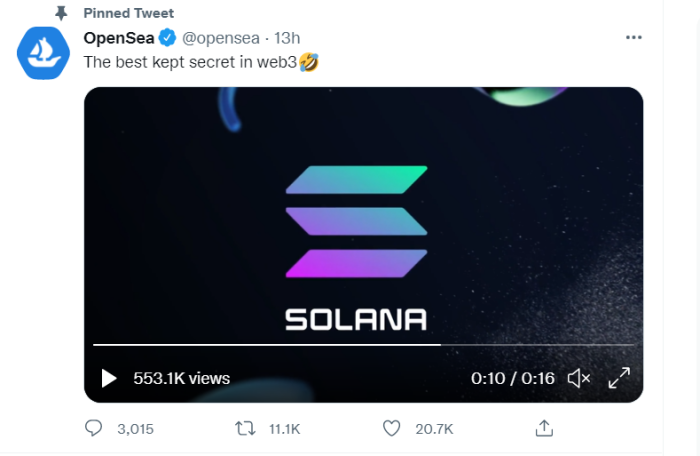Click the tweet text about web3

201,62
